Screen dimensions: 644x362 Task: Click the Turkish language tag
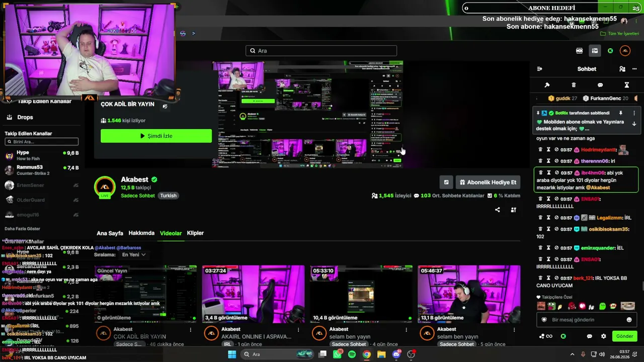tap(169, 196)
